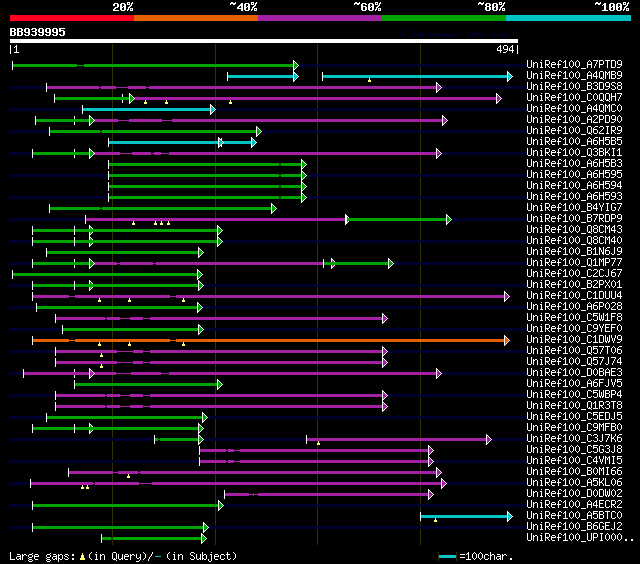Select the UniRef100_A6H593 label
Screen dimensions: 640x564
[574, 196]
